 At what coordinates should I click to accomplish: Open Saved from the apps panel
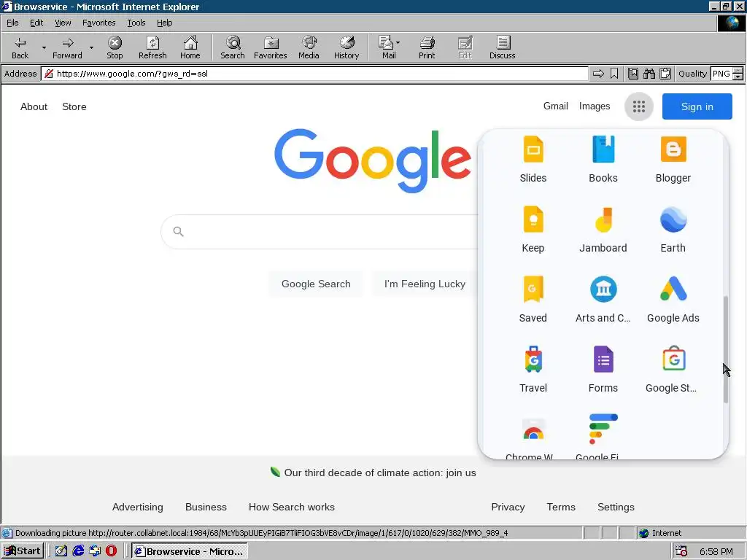533,300
